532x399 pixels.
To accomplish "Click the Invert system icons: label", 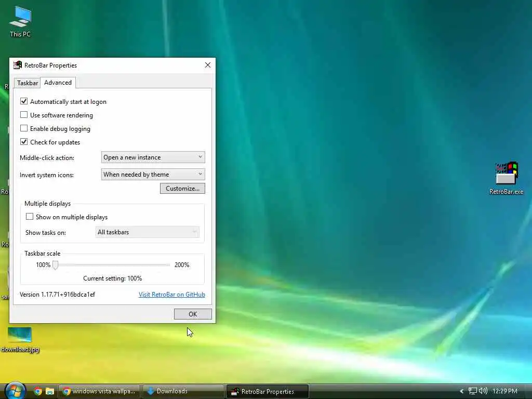I will 46,175.
